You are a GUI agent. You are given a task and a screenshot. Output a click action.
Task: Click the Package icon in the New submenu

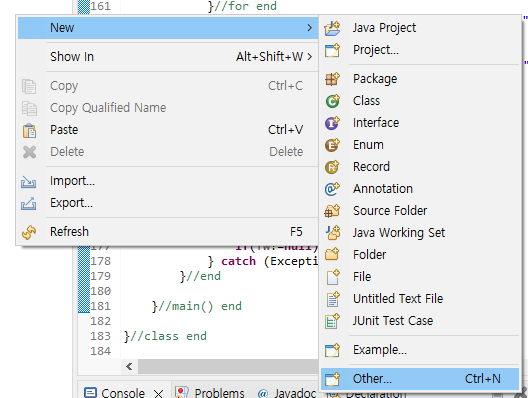332,79
